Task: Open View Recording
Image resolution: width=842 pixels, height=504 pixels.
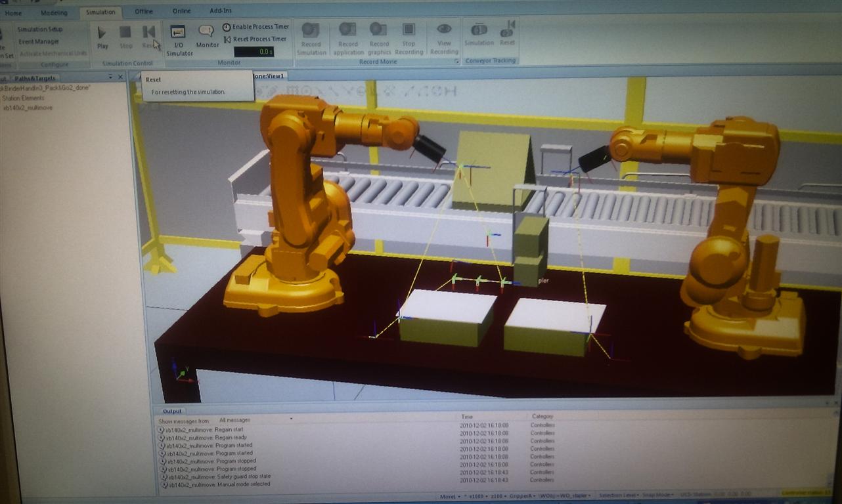Action: (444, 39)
